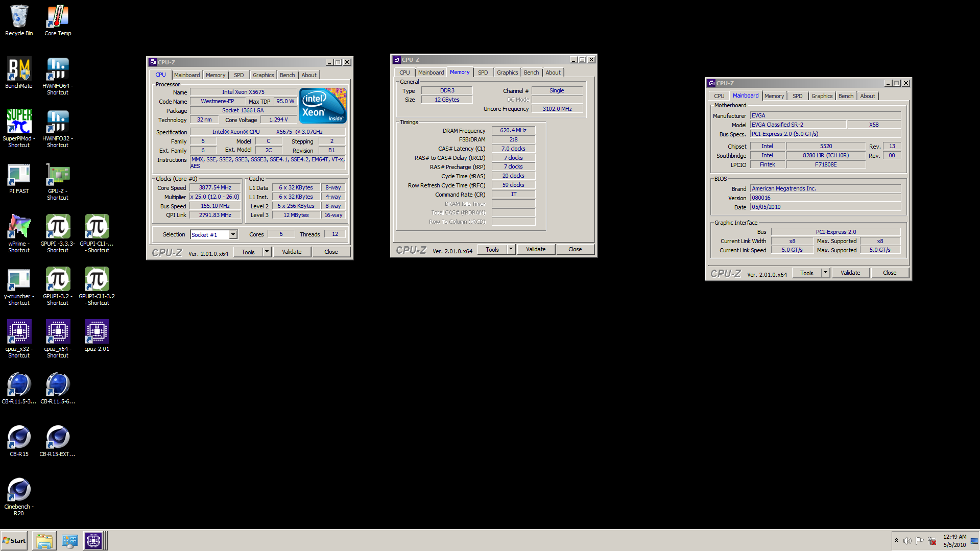Select CPU tab in right CPU-Z window

[x=719, y=96]
